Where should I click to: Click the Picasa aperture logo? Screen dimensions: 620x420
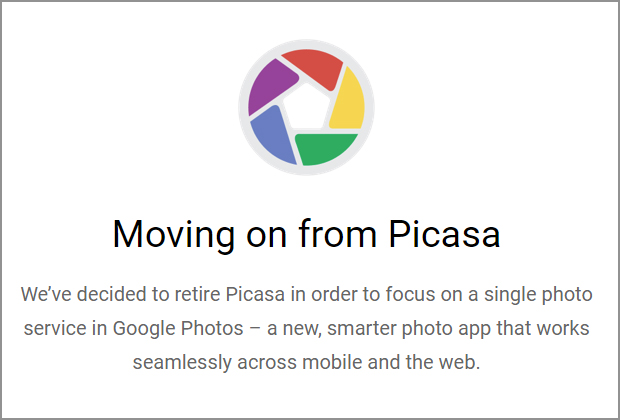coord(306,107)
